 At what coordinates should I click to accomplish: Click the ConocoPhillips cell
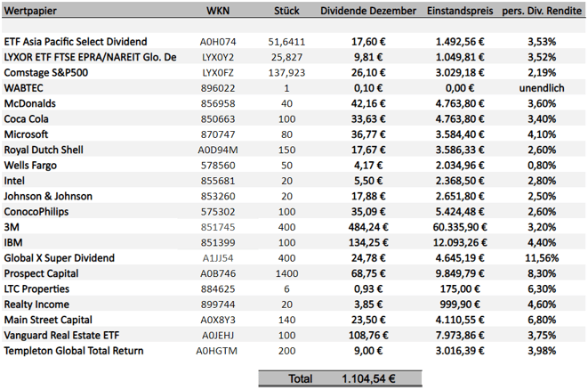[x=36, y=212]
